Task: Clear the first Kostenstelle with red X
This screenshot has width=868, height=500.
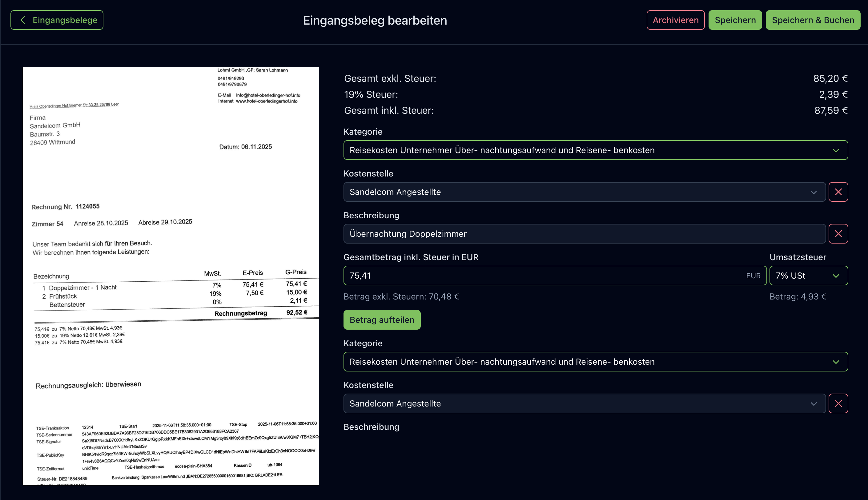Action: tap(838, 192)
